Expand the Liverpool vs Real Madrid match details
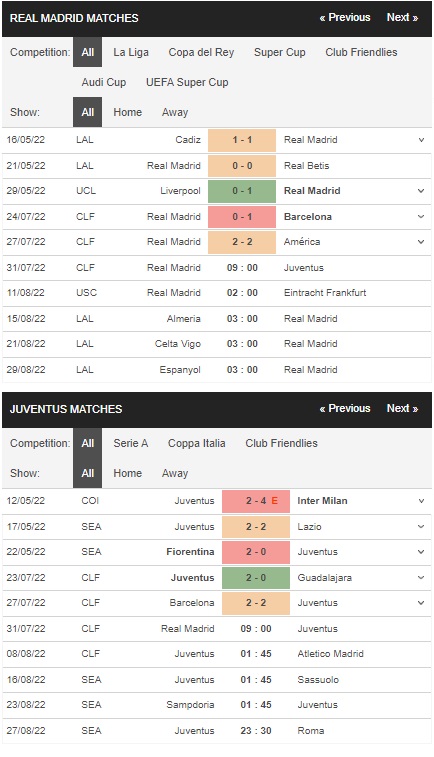Image resolution: width=434 pixels, height=757 pixels. pos(421,191)
